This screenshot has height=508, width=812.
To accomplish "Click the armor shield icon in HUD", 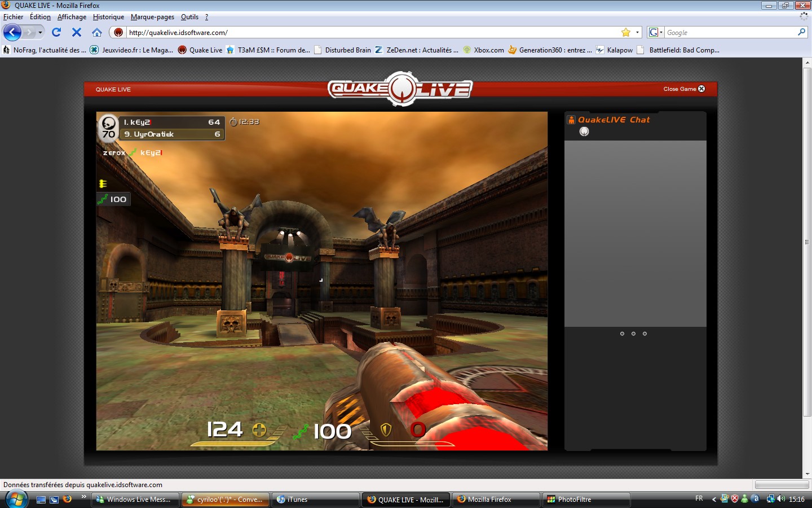I will [x=386, y=430].
